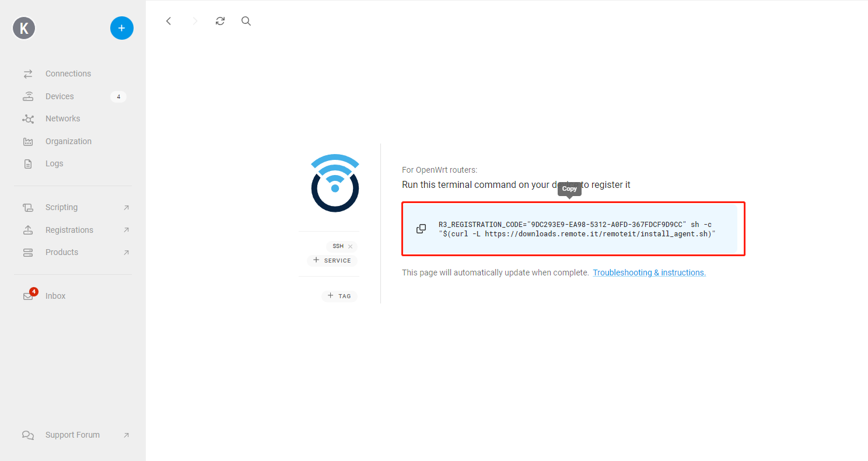
Task: Remove the SSH service with its X
Action: (350, 246)
